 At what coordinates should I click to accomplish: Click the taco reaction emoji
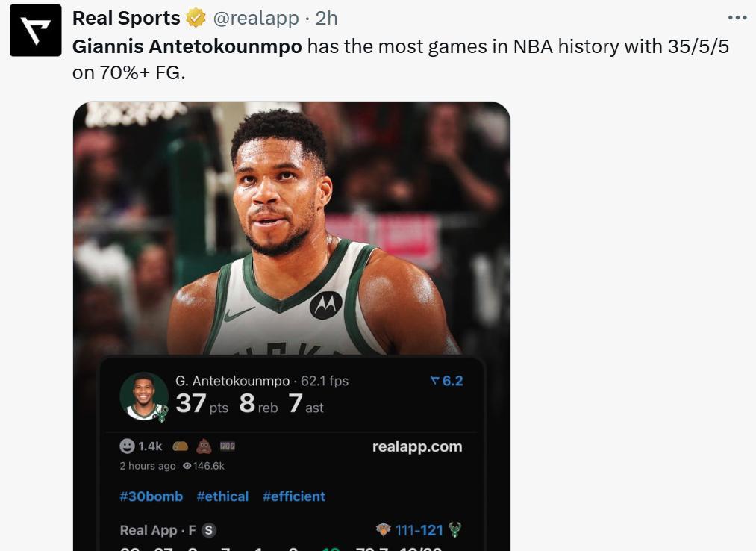(180, 446)
